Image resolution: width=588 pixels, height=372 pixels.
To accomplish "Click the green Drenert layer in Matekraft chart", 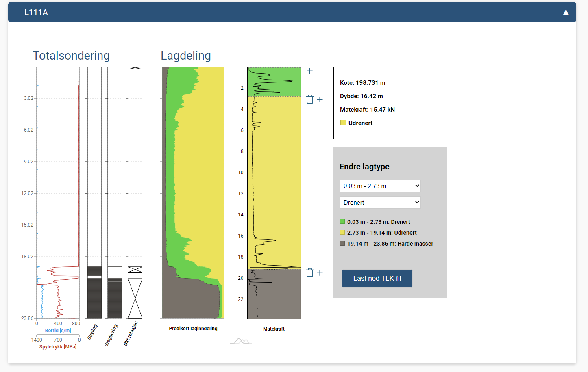I will click(x=285, y=81).
